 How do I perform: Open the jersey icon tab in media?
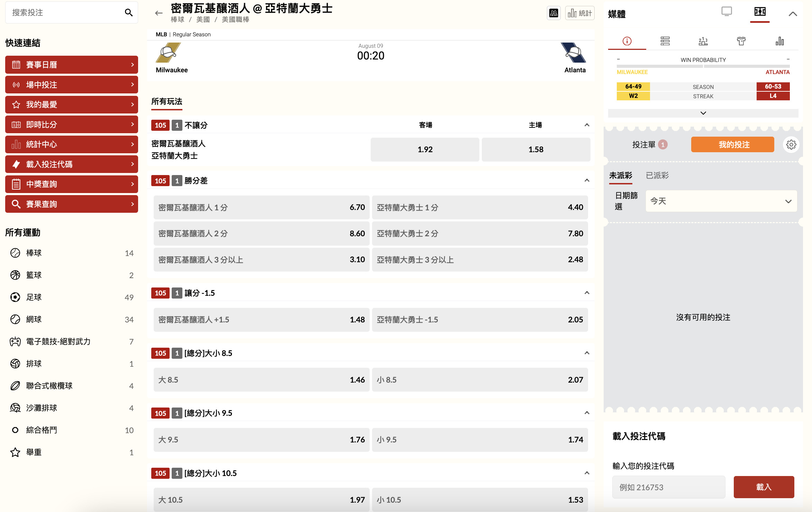point(741,41)
